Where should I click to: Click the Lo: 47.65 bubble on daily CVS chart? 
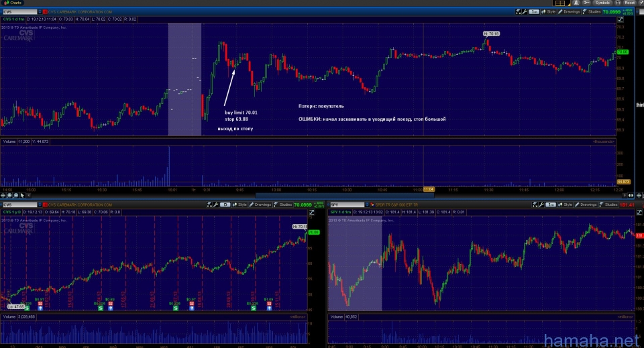click(16, 306)
